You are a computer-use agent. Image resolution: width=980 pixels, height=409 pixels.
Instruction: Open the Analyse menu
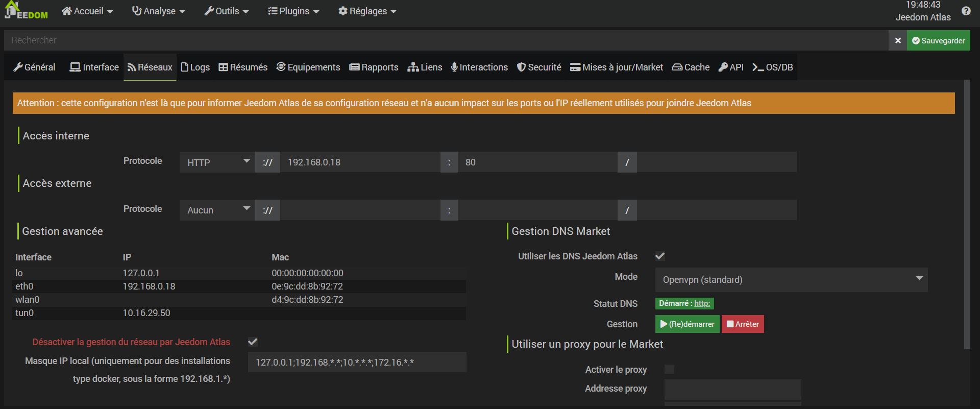point(158,11)
